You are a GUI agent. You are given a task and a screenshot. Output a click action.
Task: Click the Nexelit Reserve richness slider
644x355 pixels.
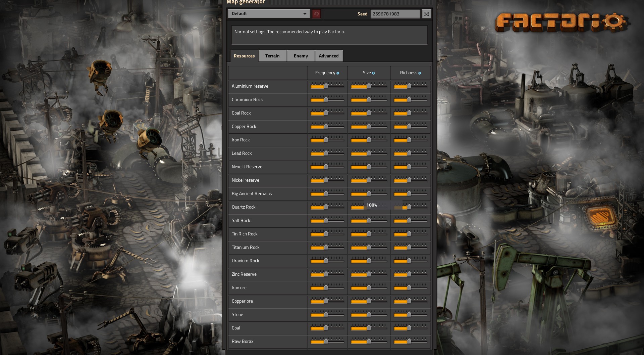click(x=411, y=167)
